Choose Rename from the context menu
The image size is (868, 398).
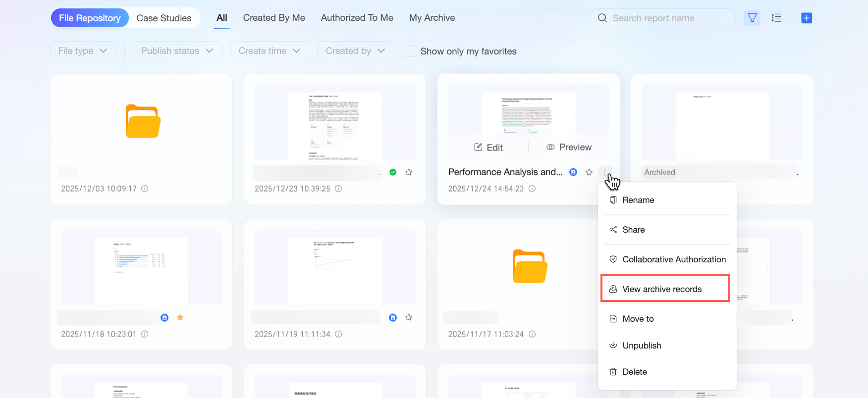pos(667,200)
